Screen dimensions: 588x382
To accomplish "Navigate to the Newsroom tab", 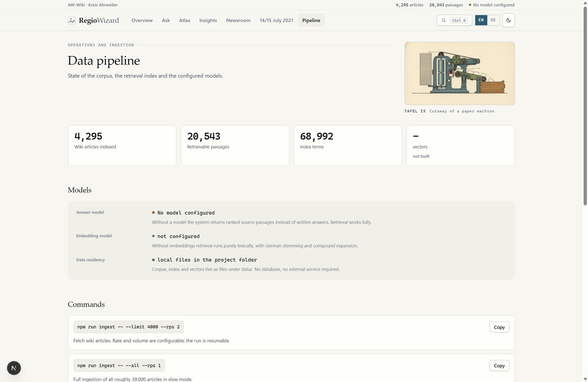I will (238, 20).
